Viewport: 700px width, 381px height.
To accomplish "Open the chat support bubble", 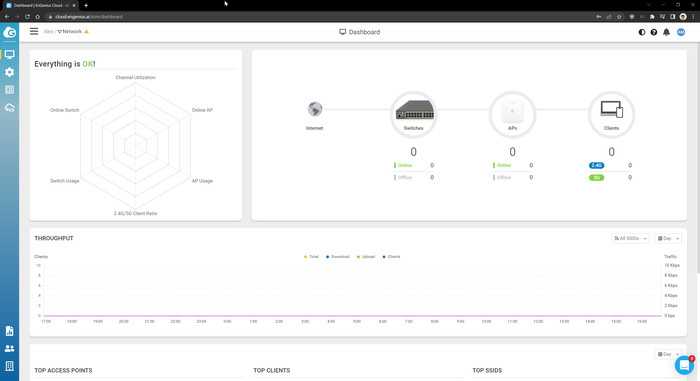I will pos(684,365).
